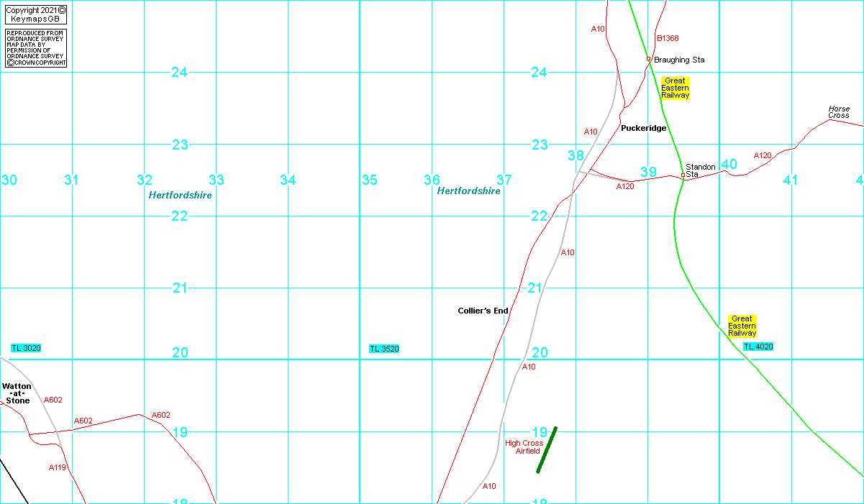Click the Ordnance Survey crown copyright notice
The width and height of the screenshot is (864, 504).
pos(36,48)
